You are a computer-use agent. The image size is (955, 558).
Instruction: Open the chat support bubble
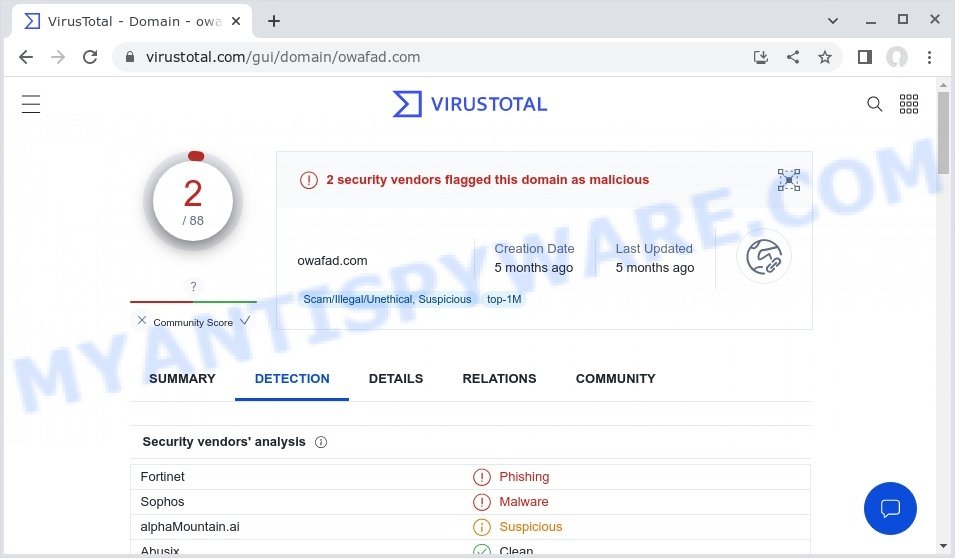[890, 508]
